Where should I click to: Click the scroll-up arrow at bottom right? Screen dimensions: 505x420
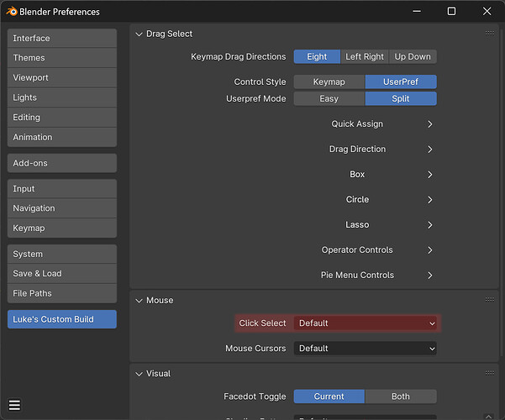tap(488, 416)
